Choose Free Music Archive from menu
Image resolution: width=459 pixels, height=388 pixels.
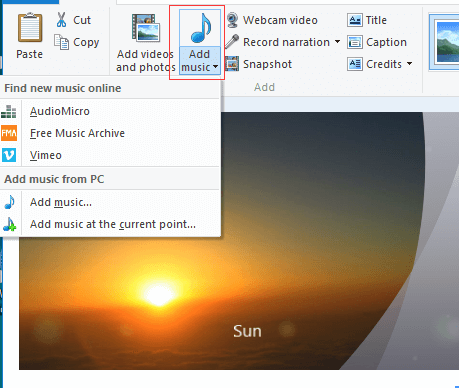coord(110,133)
